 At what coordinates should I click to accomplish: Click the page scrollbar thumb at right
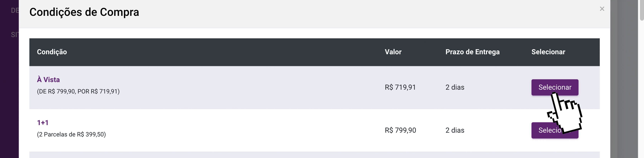click(642, 10)
